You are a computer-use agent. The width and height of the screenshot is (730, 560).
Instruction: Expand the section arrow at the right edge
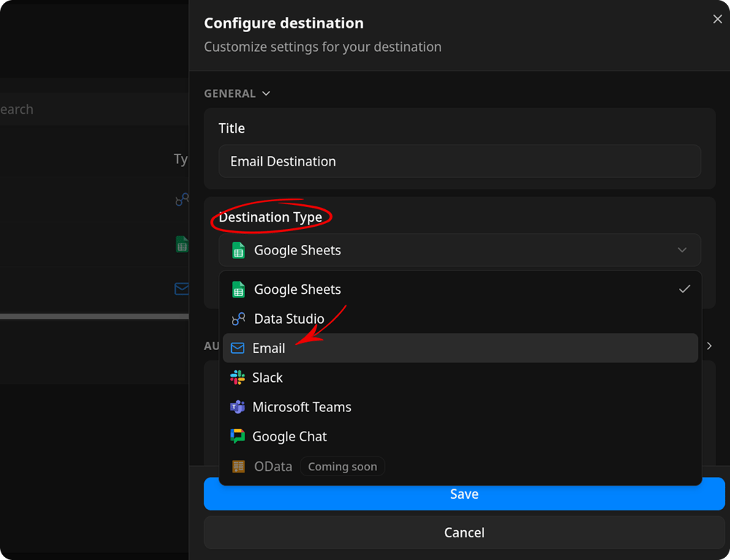pyautogui.click(x=709, y=346)
